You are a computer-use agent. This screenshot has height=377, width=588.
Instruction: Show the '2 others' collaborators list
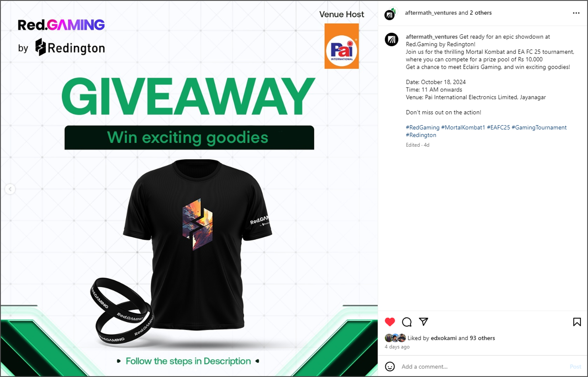480,13
